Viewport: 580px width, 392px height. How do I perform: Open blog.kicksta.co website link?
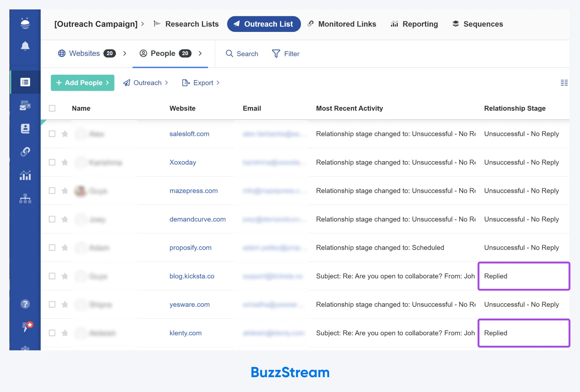pyautogui.click(x=192, y=276)
